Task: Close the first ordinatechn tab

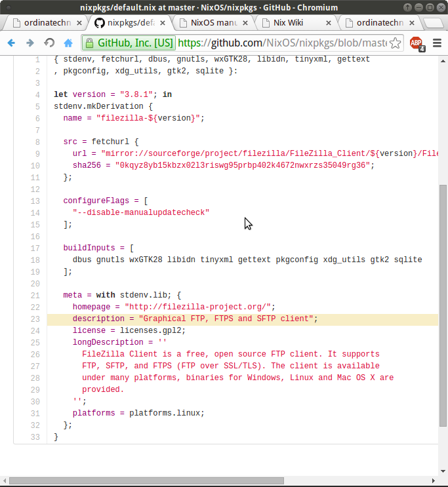Action: 79,23
